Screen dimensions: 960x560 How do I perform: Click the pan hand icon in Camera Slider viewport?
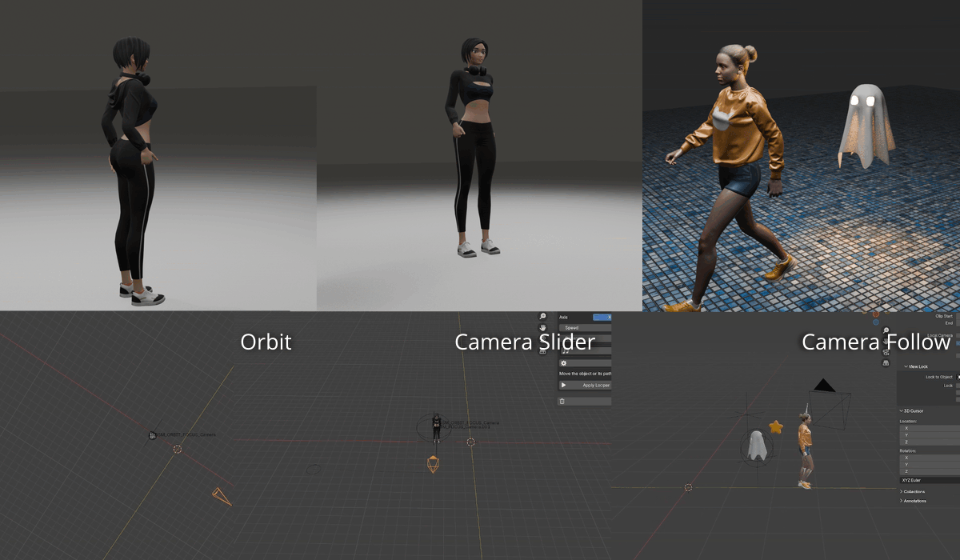[542, 327]
